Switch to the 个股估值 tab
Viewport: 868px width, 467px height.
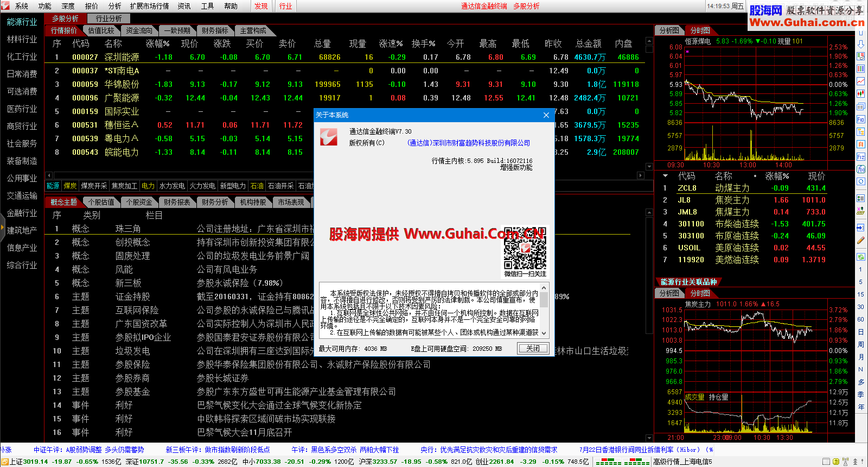point(101,202)
